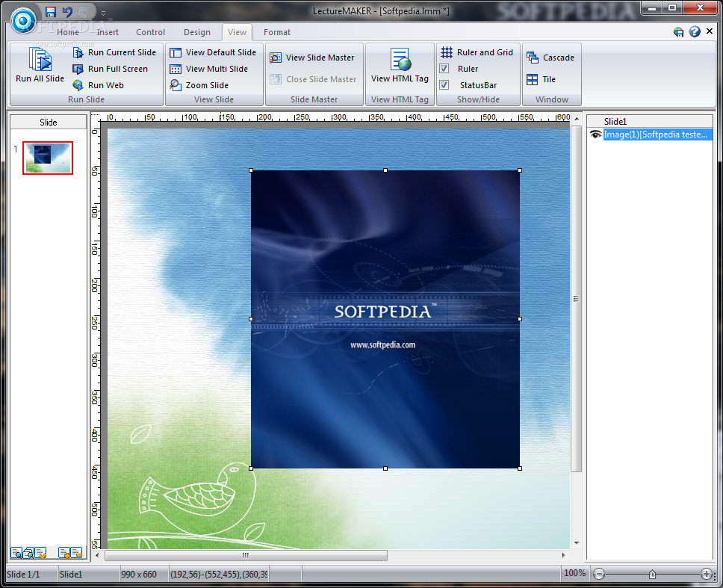Click the zoom in plus button
This screenshot has width=723, height=588.
pyautogui.click(x=706, y=574)
